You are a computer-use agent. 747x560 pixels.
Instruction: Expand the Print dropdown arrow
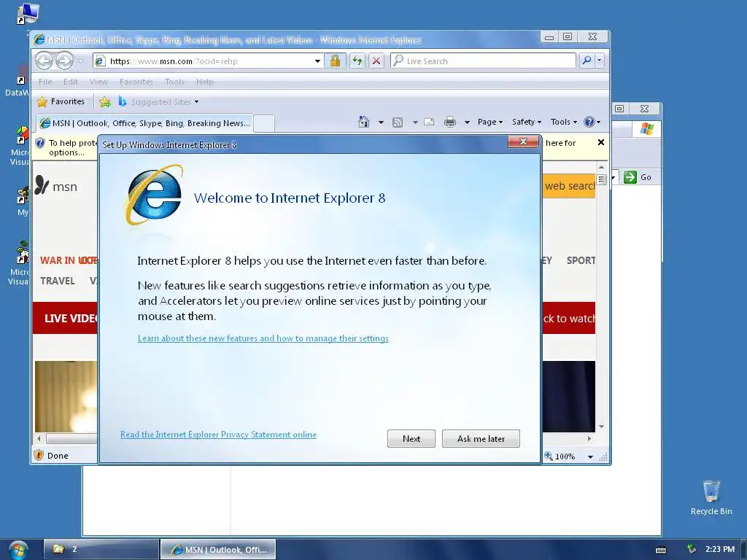click(x=468, y=122)
